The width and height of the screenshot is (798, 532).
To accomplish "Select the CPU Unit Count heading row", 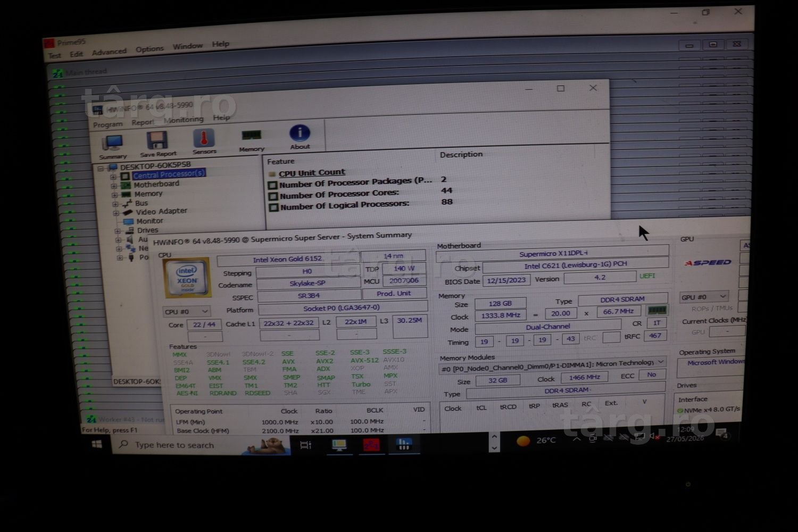I will 312,173.
